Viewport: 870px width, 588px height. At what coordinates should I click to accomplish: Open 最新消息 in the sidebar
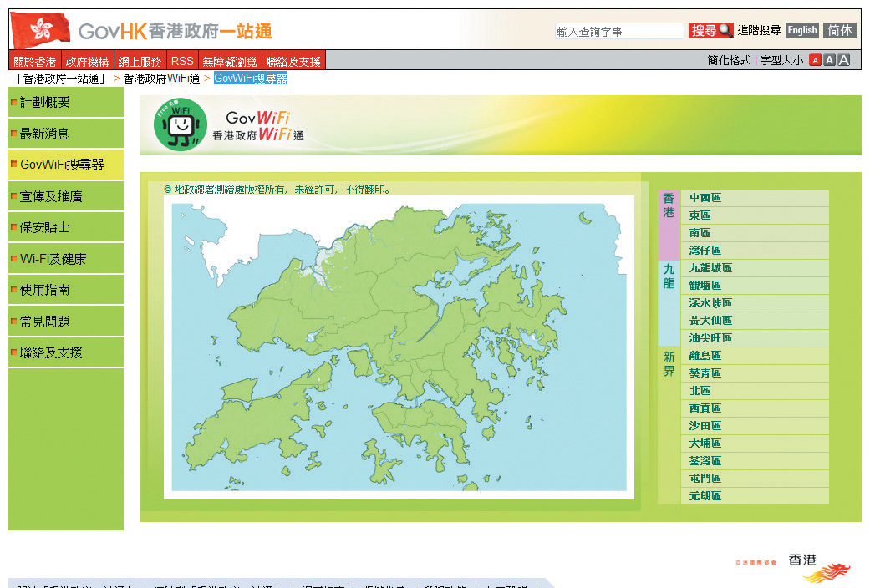click(66, 134)
